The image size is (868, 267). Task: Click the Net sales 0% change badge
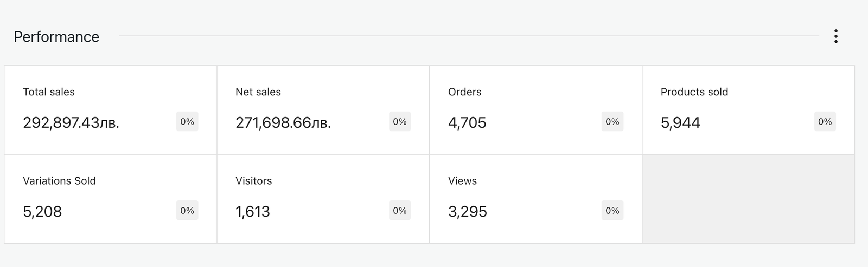[x=400, y=122]
